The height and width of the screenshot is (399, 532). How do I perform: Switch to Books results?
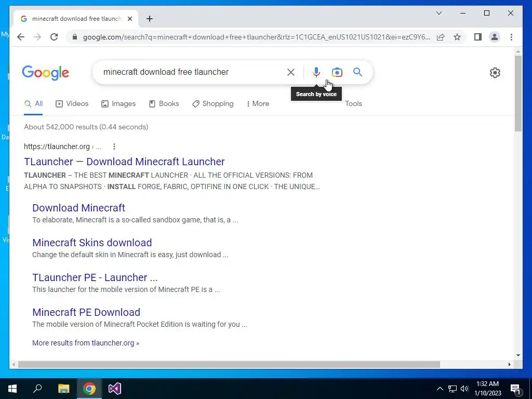point(164,104)
